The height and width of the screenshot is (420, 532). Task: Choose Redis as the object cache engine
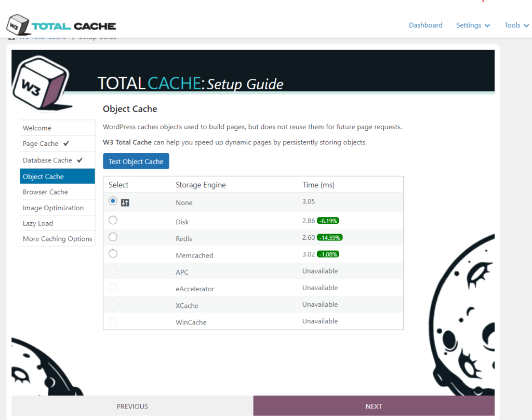tap(113, 237)
